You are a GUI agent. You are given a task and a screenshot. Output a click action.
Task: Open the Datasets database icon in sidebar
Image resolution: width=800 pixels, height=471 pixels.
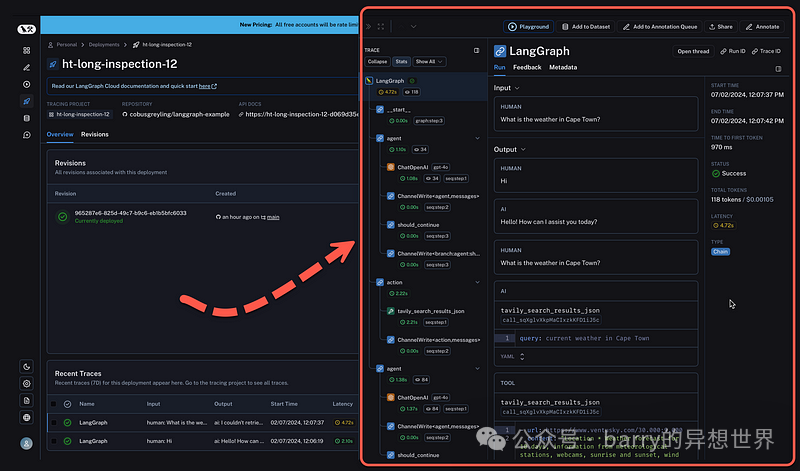pos(27,118)
